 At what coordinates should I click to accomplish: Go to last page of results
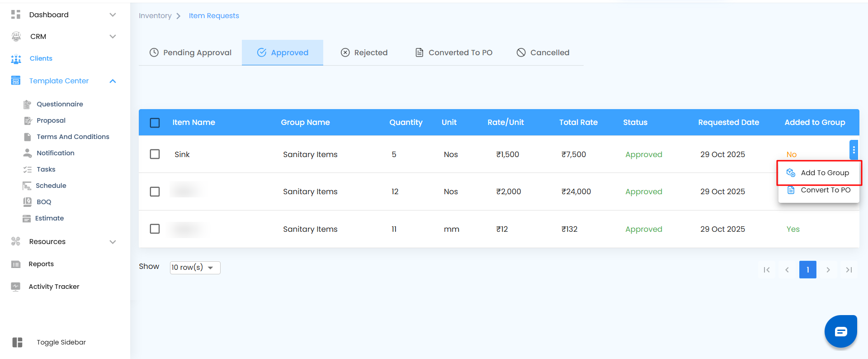tap(849, 270)
